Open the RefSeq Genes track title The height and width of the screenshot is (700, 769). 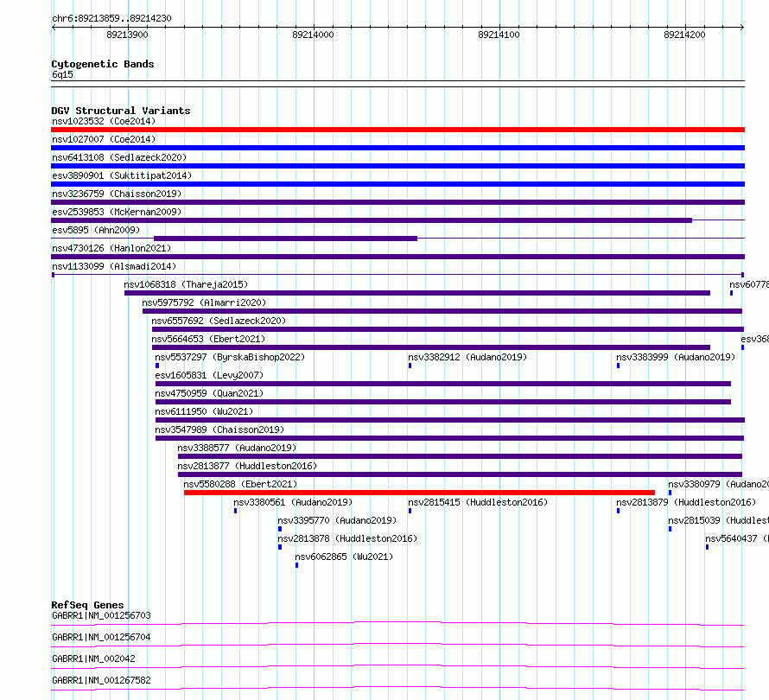coord(87,605)
